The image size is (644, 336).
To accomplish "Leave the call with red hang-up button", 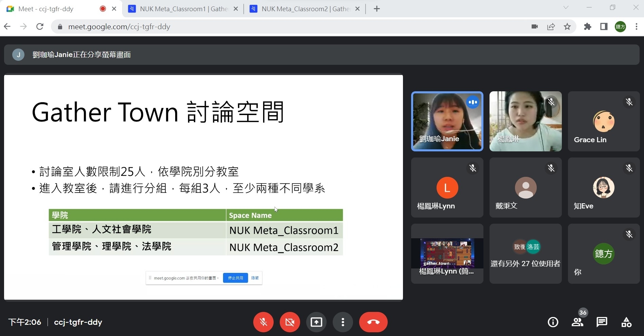I will pos(373,322).
